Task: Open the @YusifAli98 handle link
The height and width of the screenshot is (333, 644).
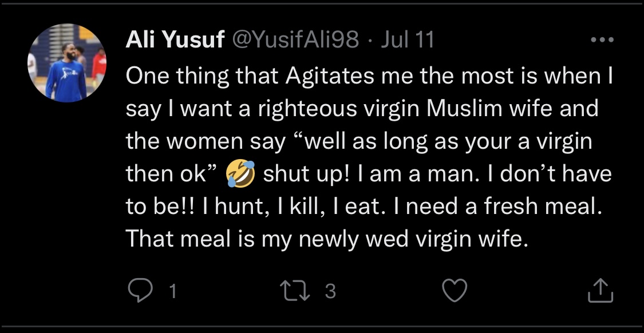Action: click(294, 41)
